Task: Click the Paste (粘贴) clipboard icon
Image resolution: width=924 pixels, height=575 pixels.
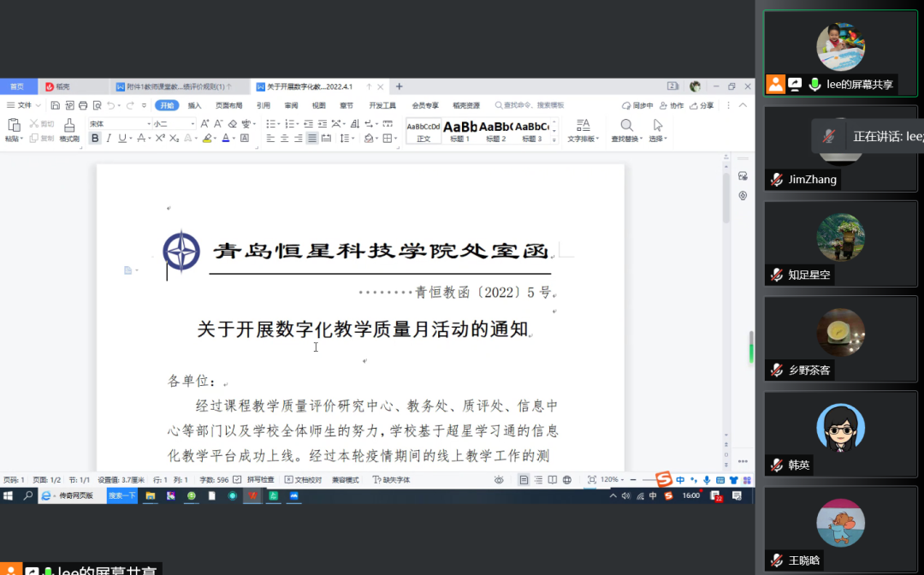Action: [14, 126]
